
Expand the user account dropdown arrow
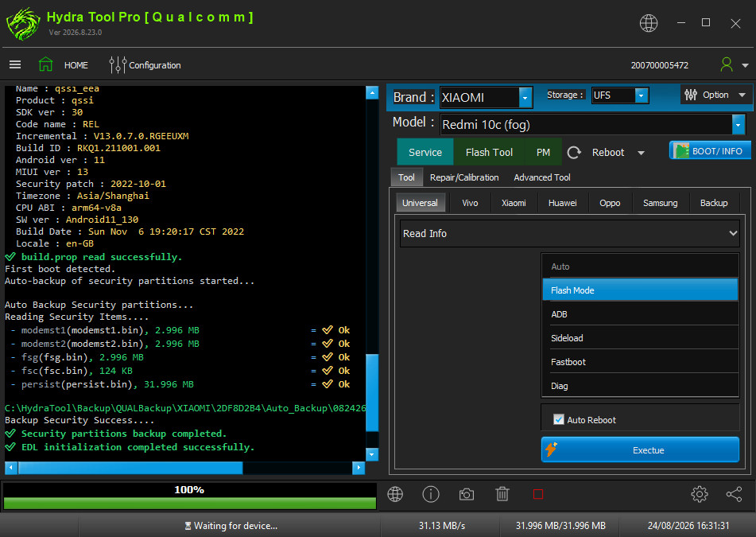(x=745, y=65)
